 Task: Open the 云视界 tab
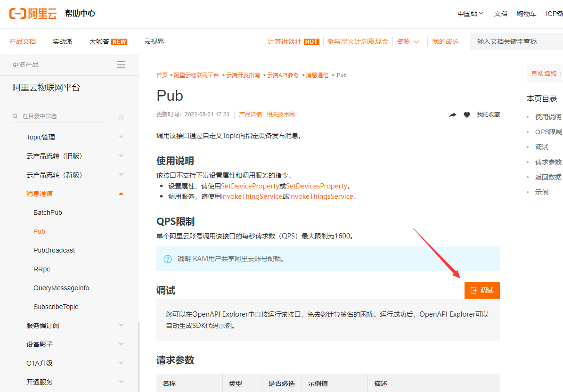point(154,41)
